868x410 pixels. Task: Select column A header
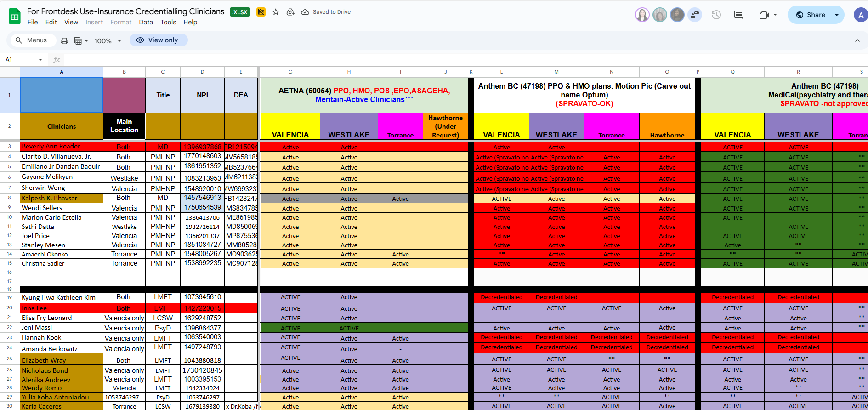(62, 72)
